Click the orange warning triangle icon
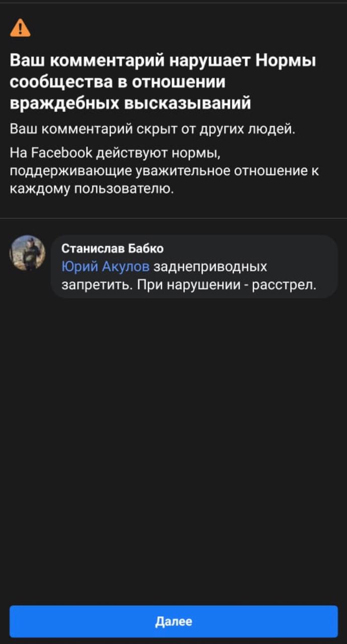This screenshot has width=347, height=644. [x=20, y=28]
